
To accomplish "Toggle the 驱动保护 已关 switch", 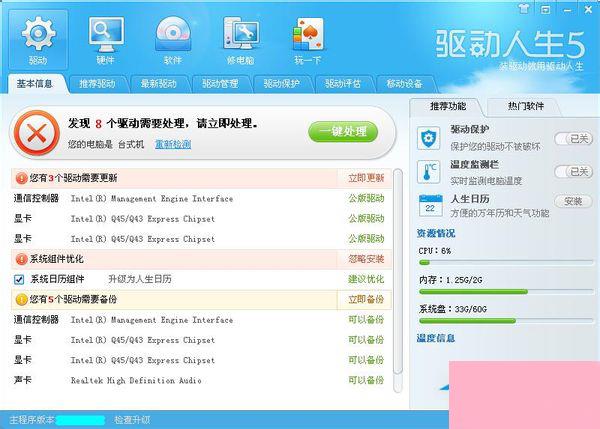I will [573, 139].
